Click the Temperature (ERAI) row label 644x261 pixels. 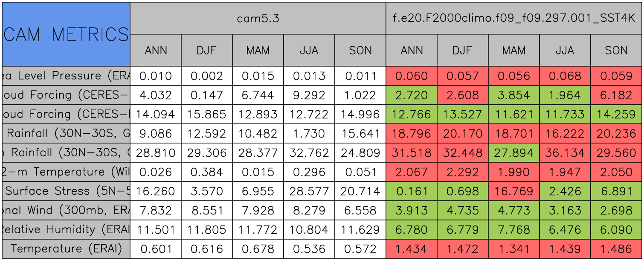pyautogui.click(x=66, y=249)
